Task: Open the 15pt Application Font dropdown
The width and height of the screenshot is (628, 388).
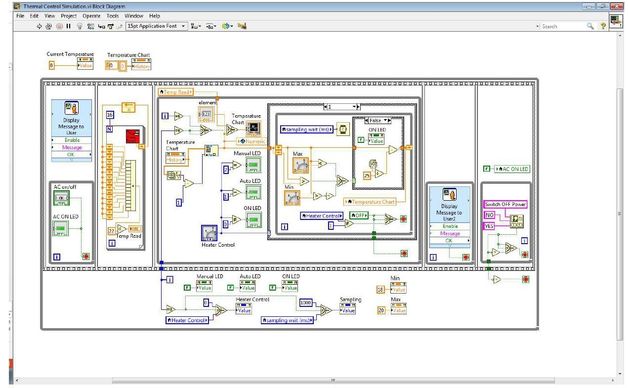Action: coord(157,26)
